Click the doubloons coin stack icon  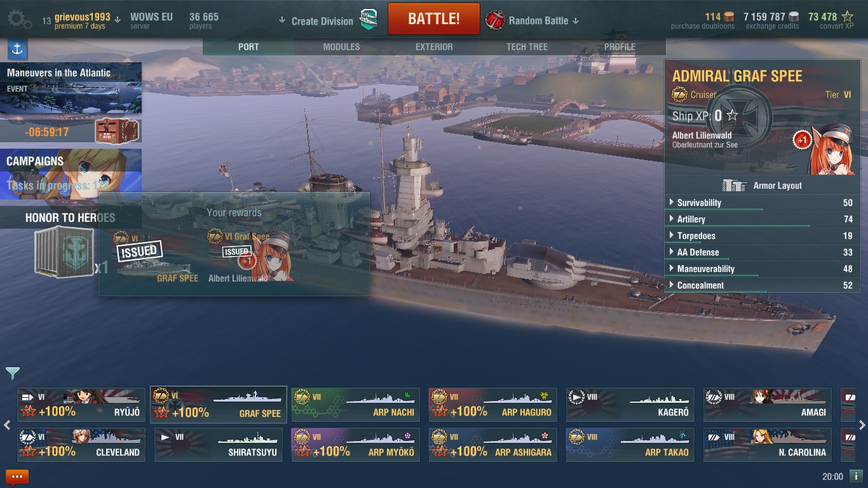pos(729,17)
